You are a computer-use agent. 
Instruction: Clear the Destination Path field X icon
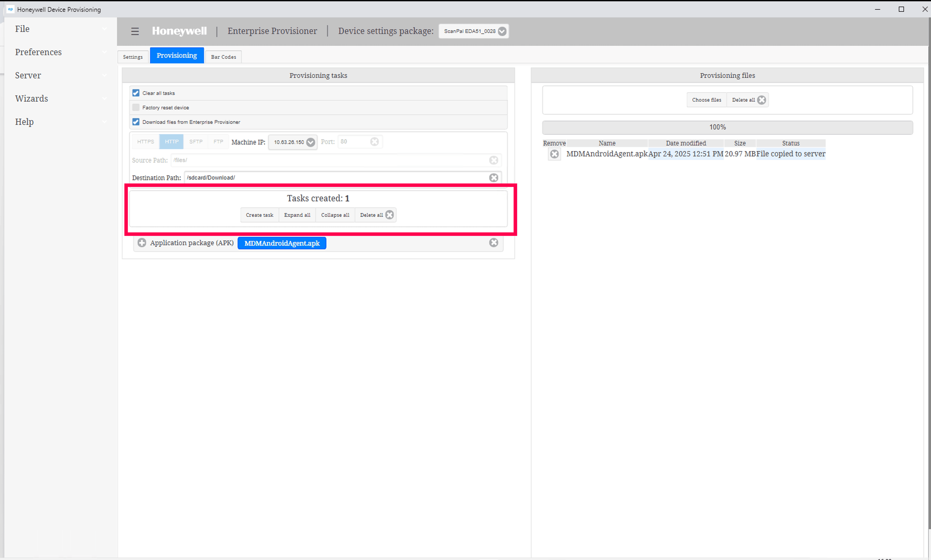tap(493, 178)
